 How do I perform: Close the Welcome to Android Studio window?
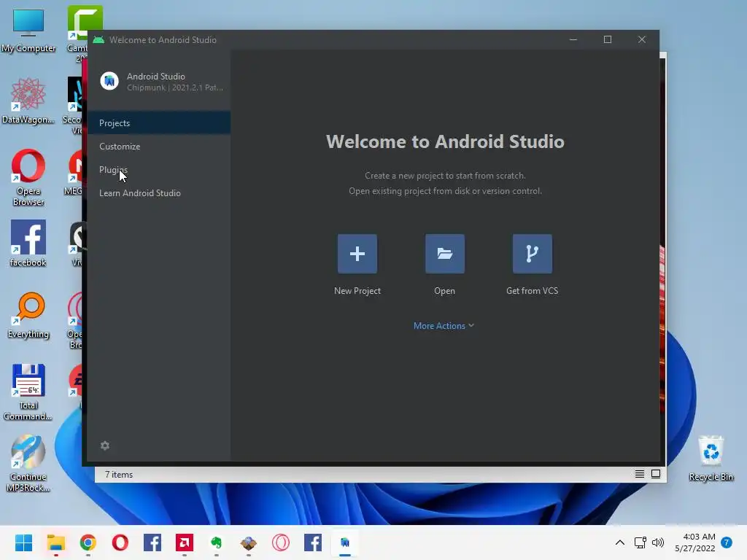642,39
